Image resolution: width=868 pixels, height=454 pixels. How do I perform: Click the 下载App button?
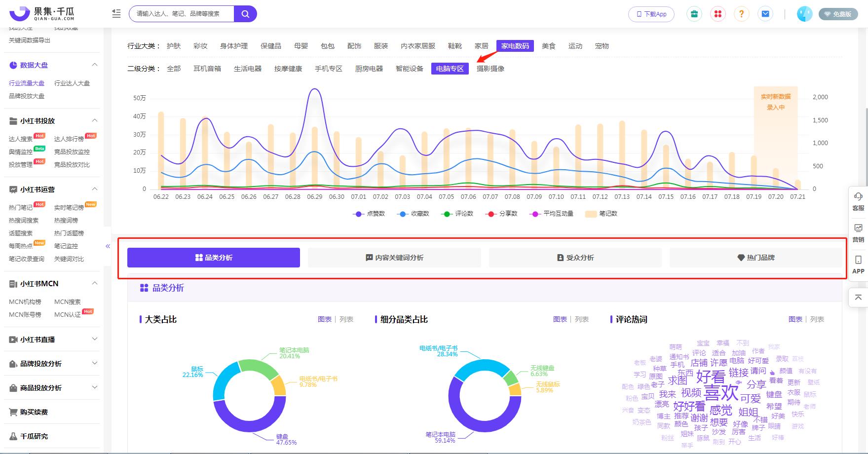tap(651, 14)
